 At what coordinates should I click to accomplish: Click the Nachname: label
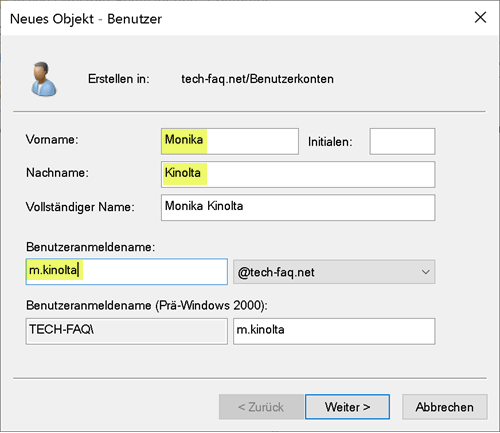coord(57,173)
